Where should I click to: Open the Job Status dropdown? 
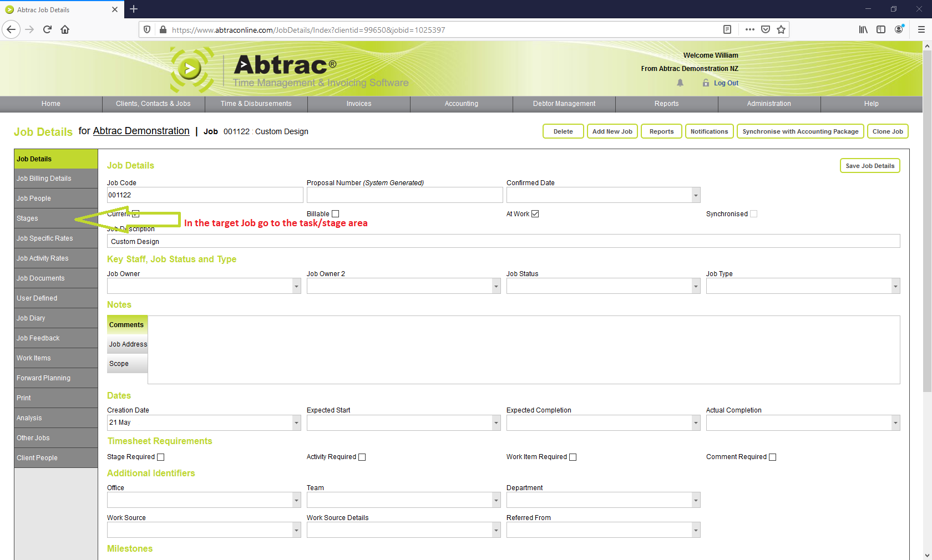point(696,286)
